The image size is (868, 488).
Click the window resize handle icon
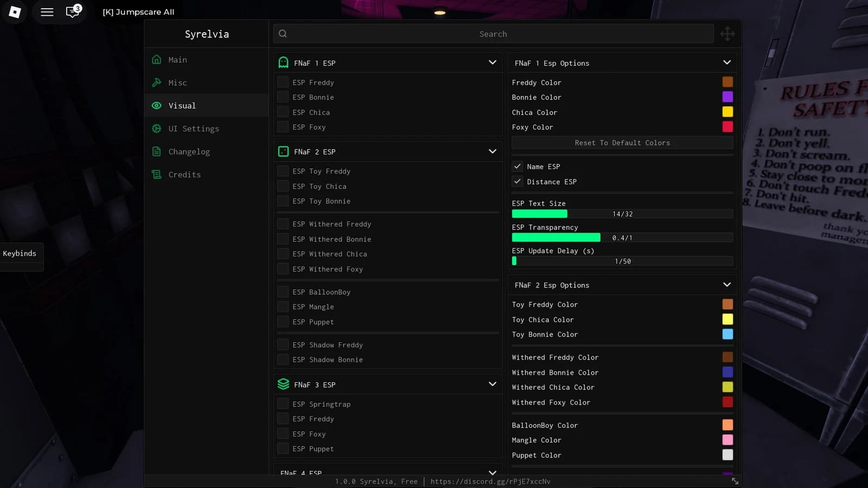(735, 481)
